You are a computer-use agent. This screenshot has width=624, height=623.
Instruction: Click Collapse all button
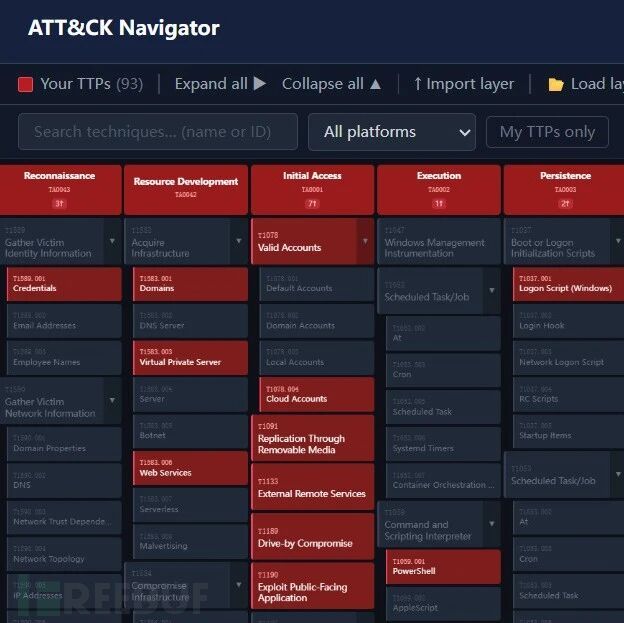[332, 84]
